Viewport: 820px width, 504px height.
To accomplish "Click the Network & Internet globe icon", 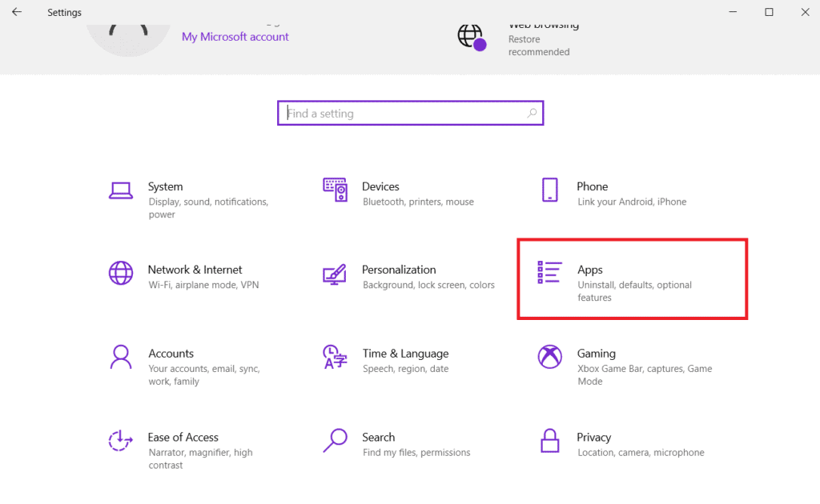I will pos(121,273).
